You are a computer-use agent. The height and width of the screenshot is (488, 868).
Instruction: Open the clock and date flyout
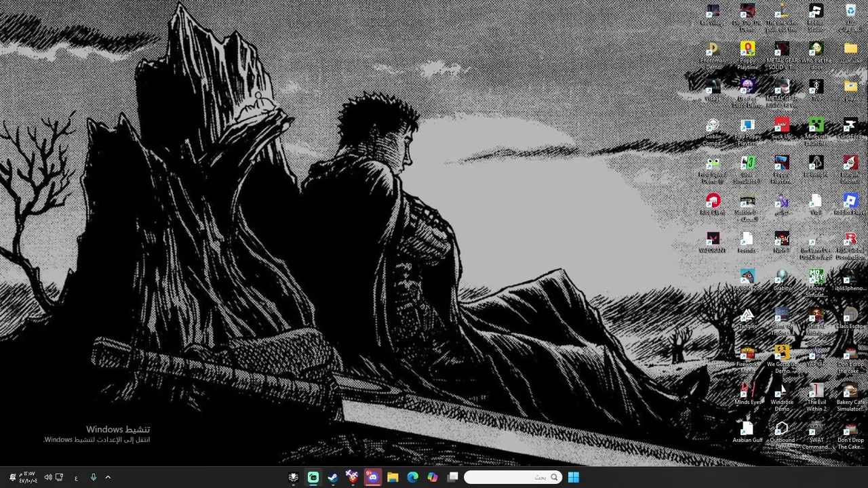[28, 477]
